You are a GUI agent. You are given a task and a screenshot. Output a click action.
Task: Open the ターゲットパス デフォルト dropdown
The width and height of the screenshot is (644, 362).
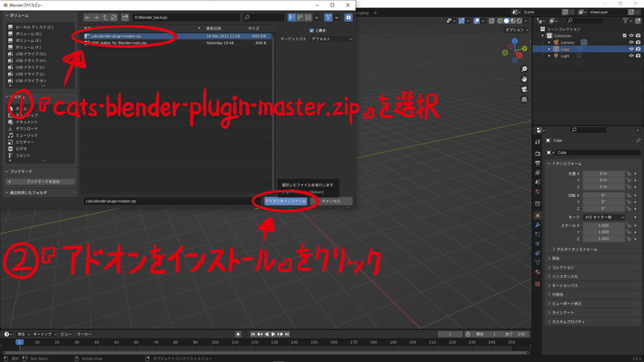click(x=332, y=39)
